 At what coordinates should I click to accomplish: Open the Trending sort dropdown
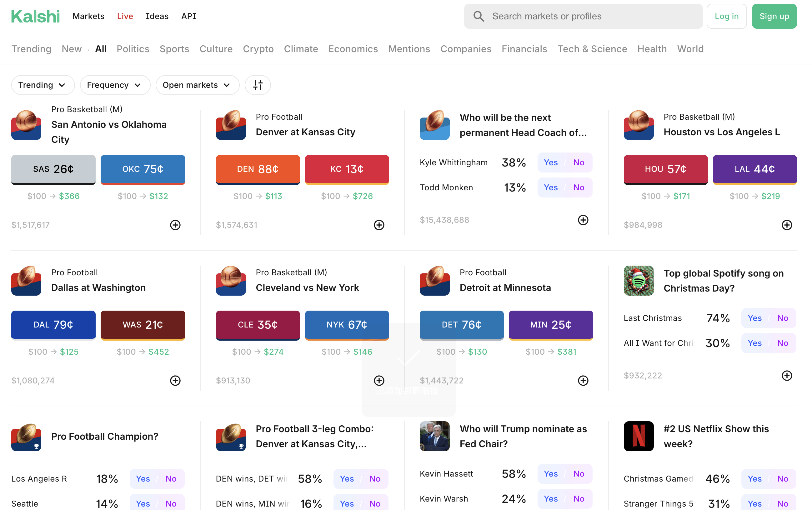[x=43, y=85]
